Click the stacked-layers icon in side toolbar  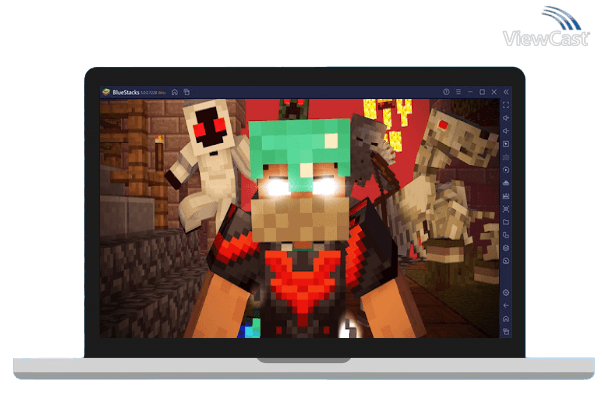coord(506,248)
